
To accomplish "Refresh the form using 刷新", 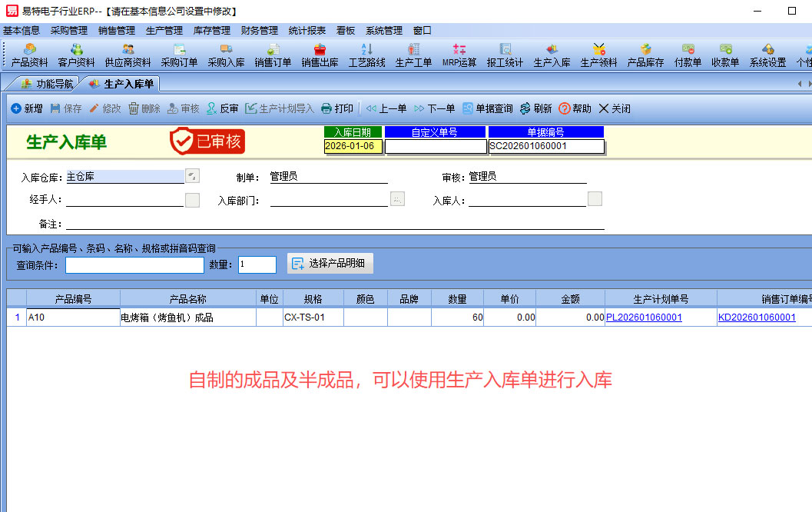I will coord(535,108).
